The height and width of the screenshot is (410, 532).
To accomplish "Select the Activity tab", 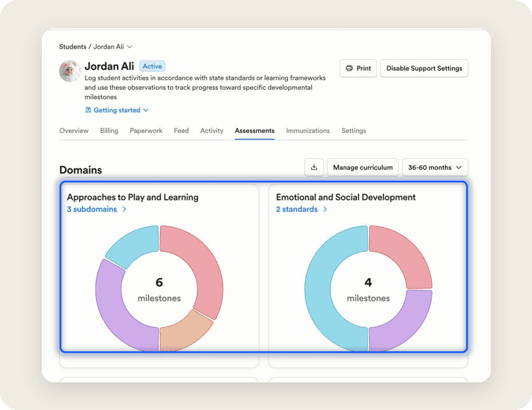I will (212, 130).
